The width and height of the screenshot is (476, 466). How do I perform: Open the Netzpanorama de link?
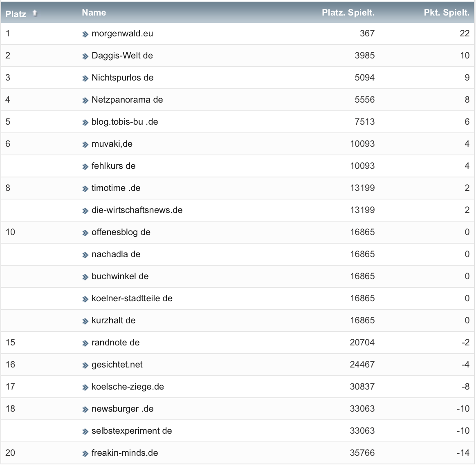point(127,99)
